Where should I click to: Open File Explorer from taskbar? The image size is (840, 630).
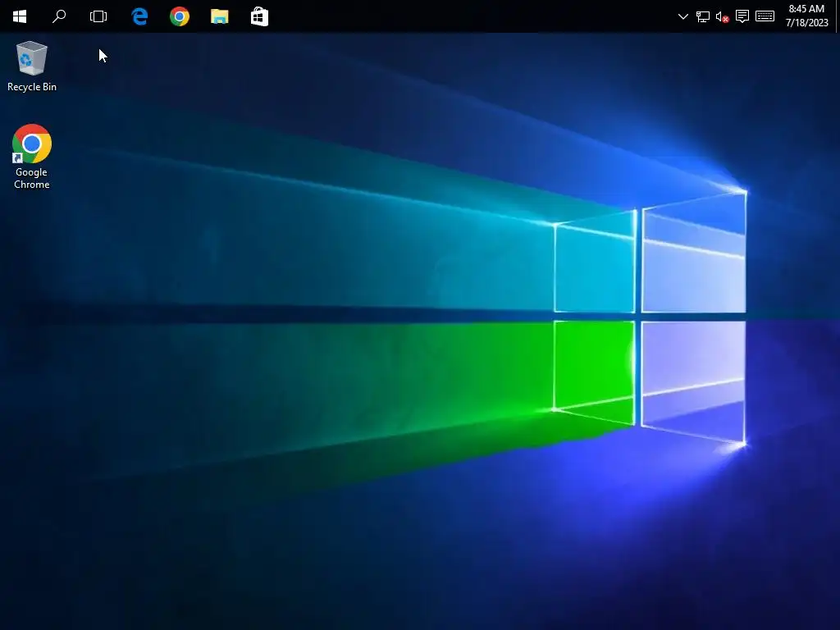pyautogui.click(x=220, y=16)
